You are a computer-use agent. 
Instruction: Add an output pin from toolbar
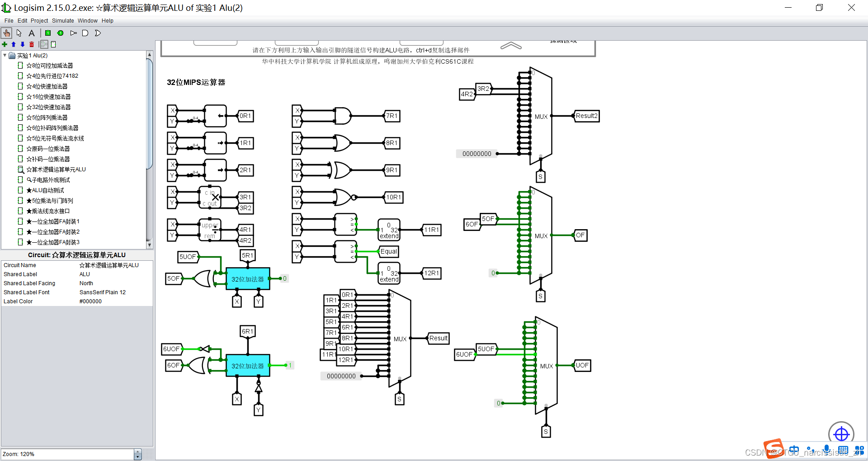tap(60, 33)
